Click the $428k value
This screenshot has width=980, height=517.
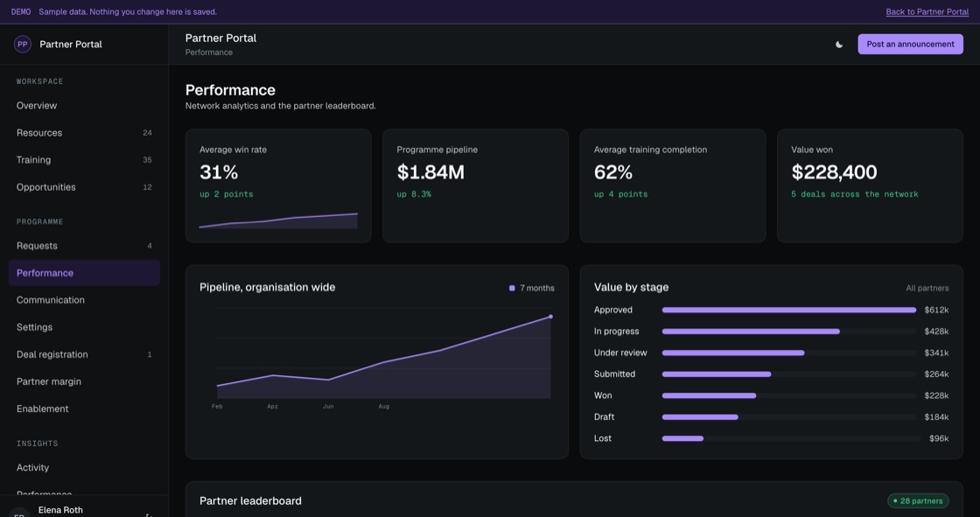pyautogui.click(x=936, y=332)
